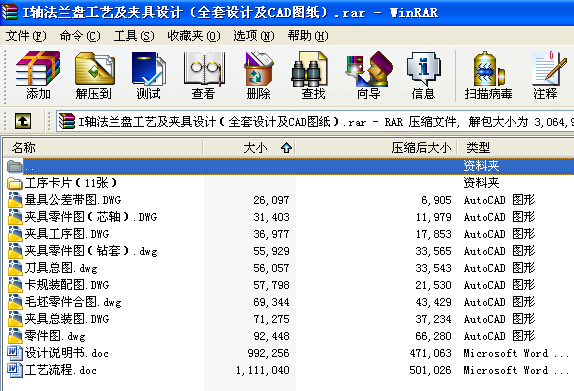The height and width of the screenshot is (391, 574).
Task: Select the file name 刀具总图.dwg
Action: click(x=61, y=268)
